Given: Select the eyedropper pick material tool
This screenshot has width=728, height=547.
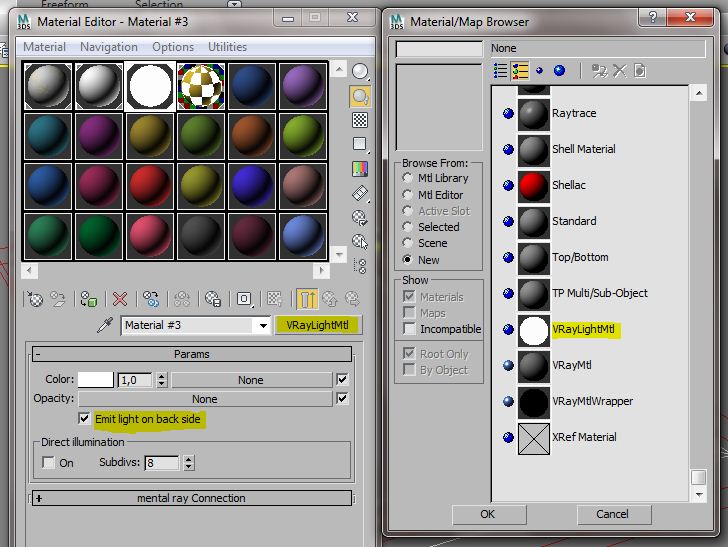Looking at the screenshot, I should pos(104,326).
